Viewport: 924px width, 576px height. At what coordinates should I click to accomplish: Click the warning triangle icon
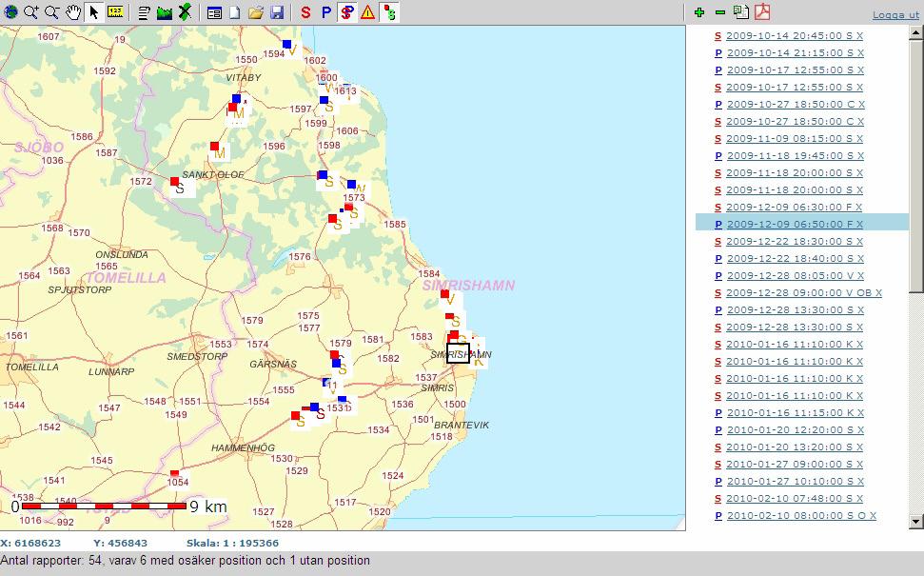(x=367, y=11)
